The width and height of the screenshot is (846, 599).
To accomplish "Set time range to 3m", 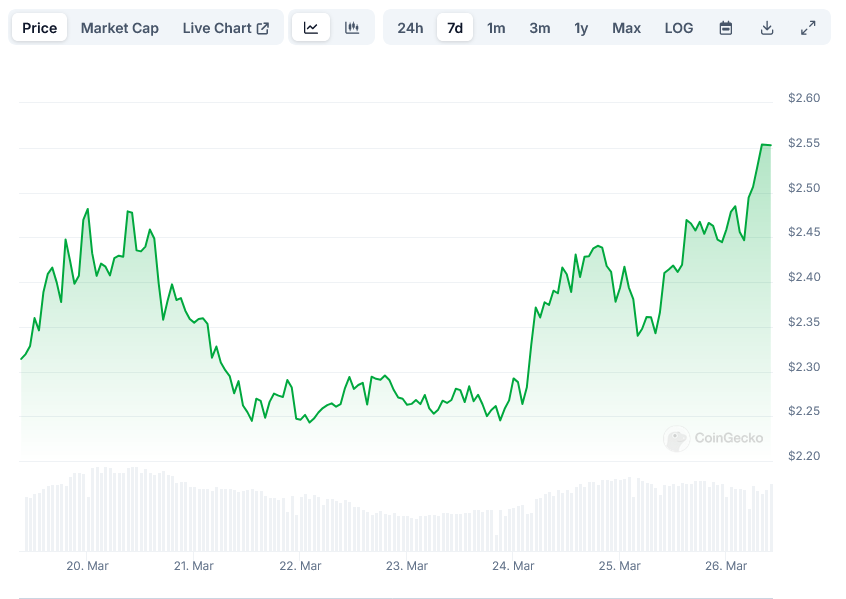I will point(540,28).
